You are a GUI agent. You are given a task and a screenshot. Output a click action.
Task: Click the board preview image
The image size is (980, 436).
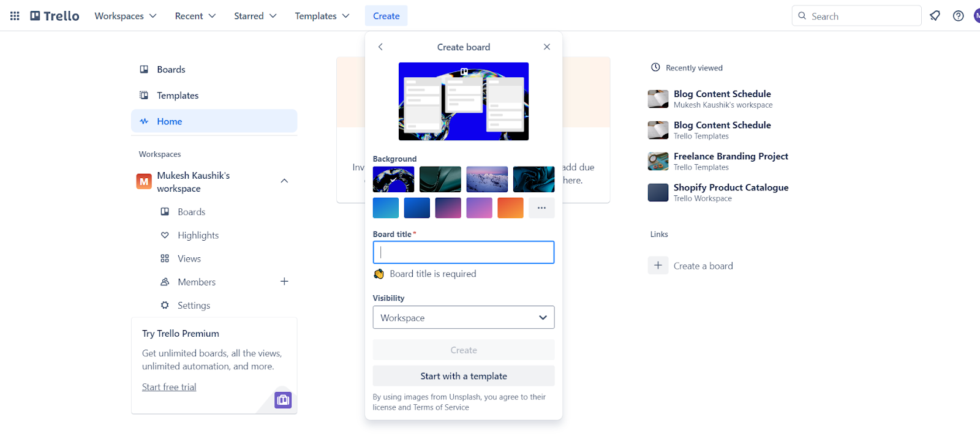[x=464, y=102]
